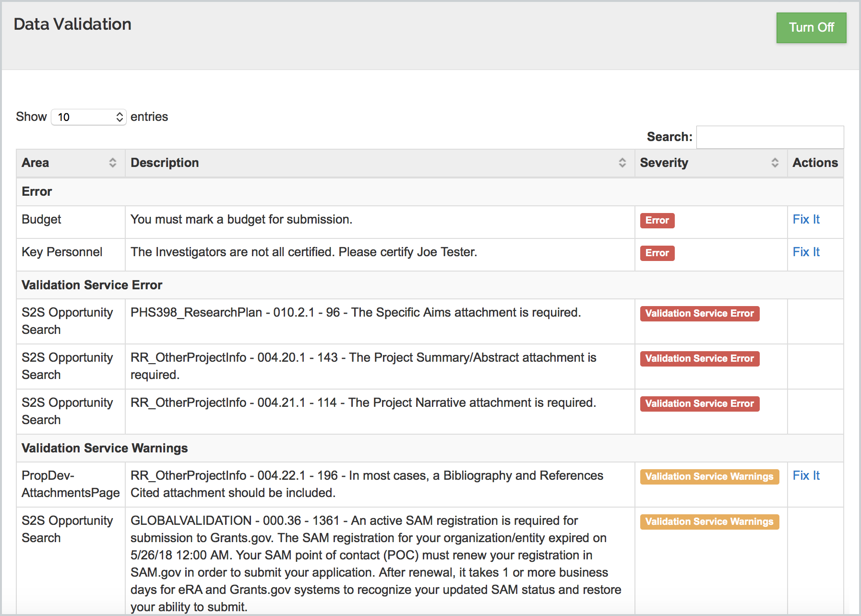Click Validation Service Error badge for Project Summary/Abstract

coord(699,358)
